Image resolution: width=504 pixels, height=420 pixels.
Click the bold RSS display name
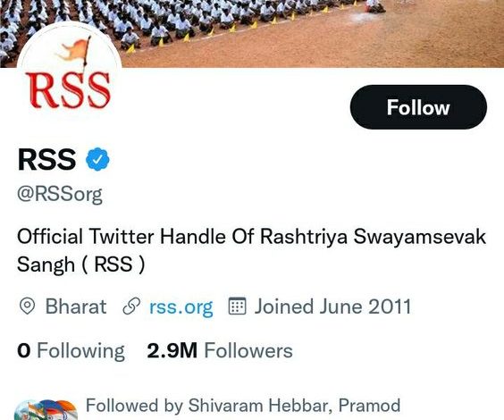[x=46, y=159]
